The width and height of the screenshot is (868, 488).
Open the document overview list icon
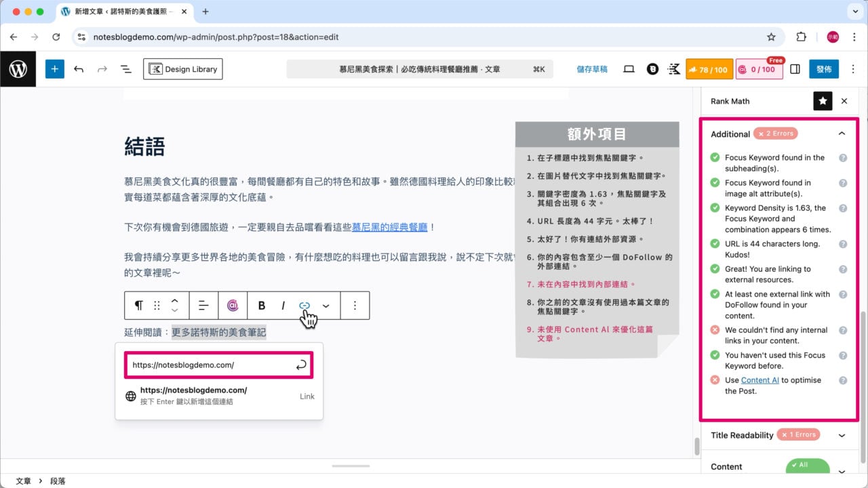tap(125, 68)
